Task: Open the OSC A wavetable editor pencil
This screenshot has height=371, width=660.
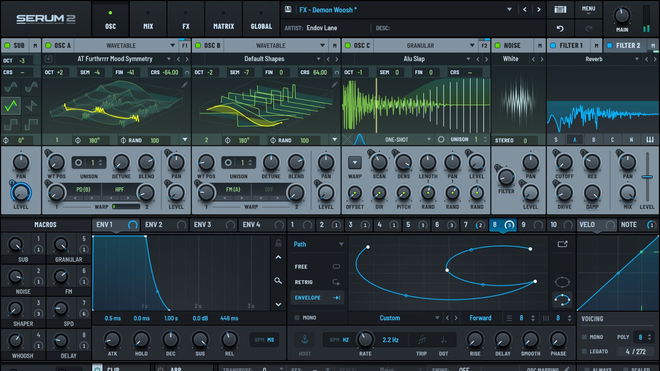Action: point(184,85)
